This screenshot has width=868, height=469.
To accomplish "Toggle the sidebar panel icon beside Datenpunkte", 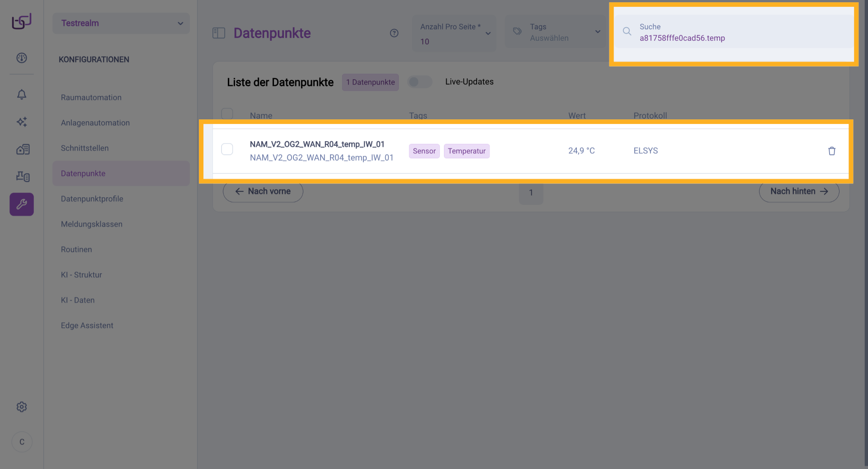I will coord(219,33).
